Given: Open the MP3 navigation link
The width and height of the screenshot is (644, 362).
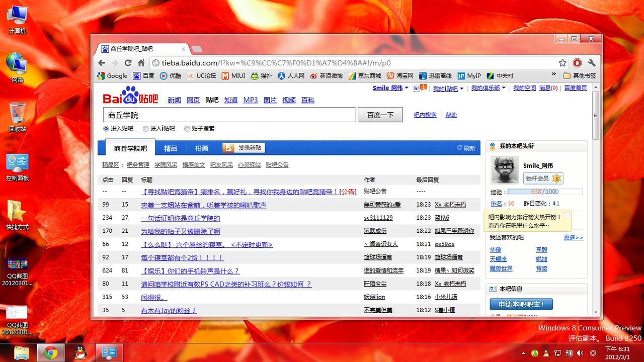Looking at the screenshot, I should (x=251, y=100).
